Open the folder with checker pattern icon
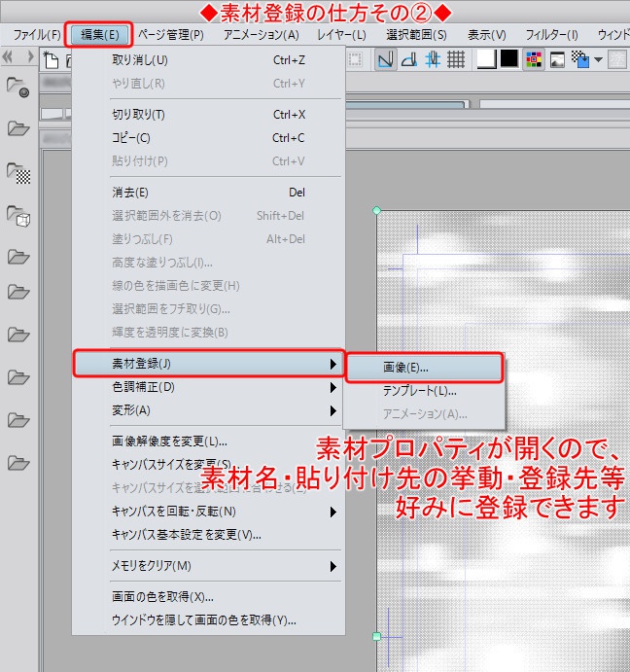The height and width of the screenshot is (672, 630). coord(18,173)
